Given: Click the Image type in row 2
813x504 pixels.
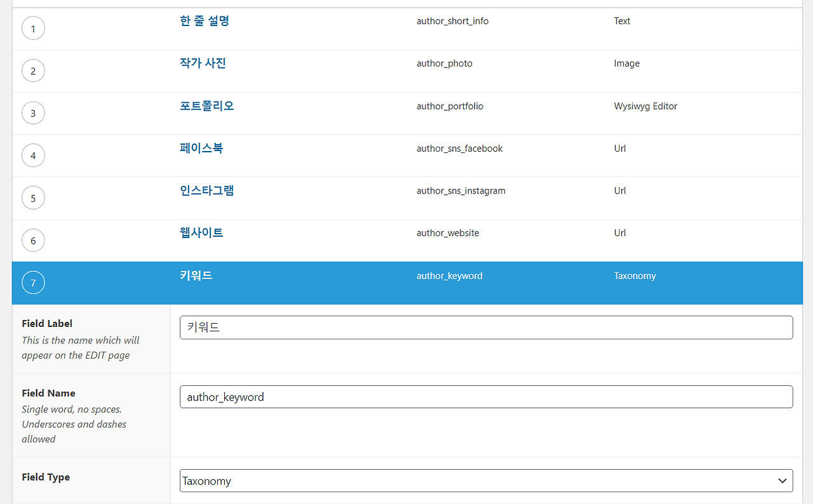Looking at the screenshot, I should pos(627,63).
